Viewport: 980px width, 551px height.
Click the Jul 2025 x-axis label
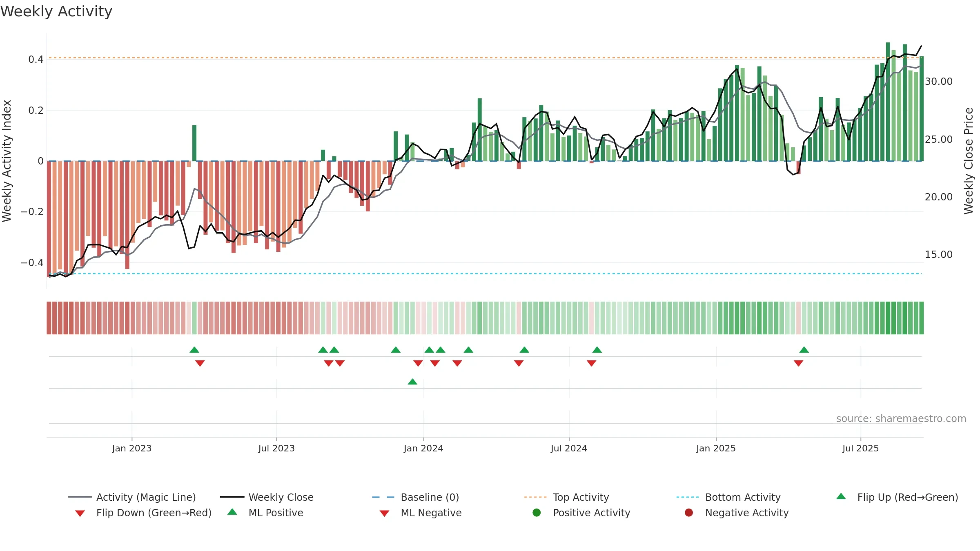[x=860, y=448]
